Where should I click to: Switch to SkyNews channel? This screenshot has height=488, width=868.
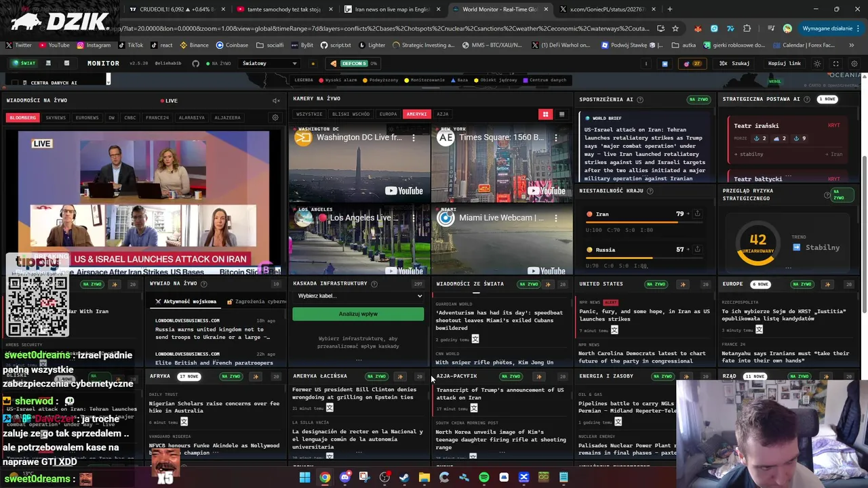(56, 117)
